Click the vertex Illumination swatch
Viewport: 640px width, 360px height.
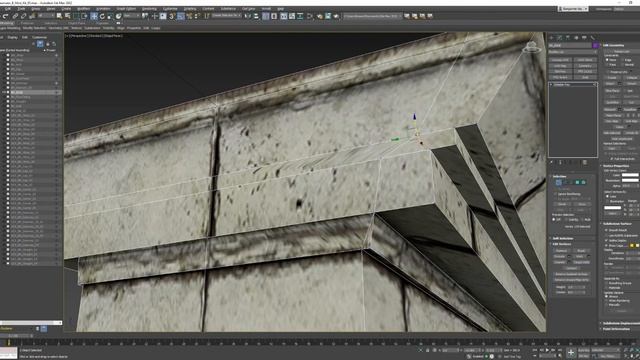tap(630, 180)
